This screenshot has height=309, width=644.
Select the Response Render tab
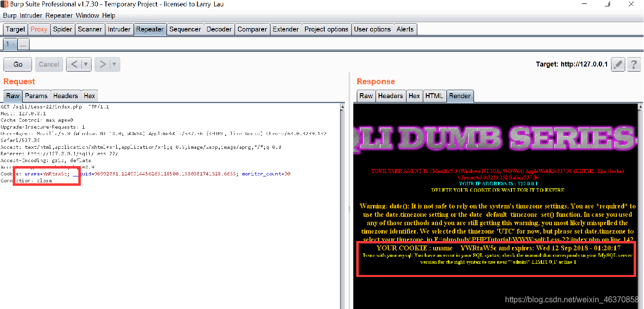click(x=460, y=96)
